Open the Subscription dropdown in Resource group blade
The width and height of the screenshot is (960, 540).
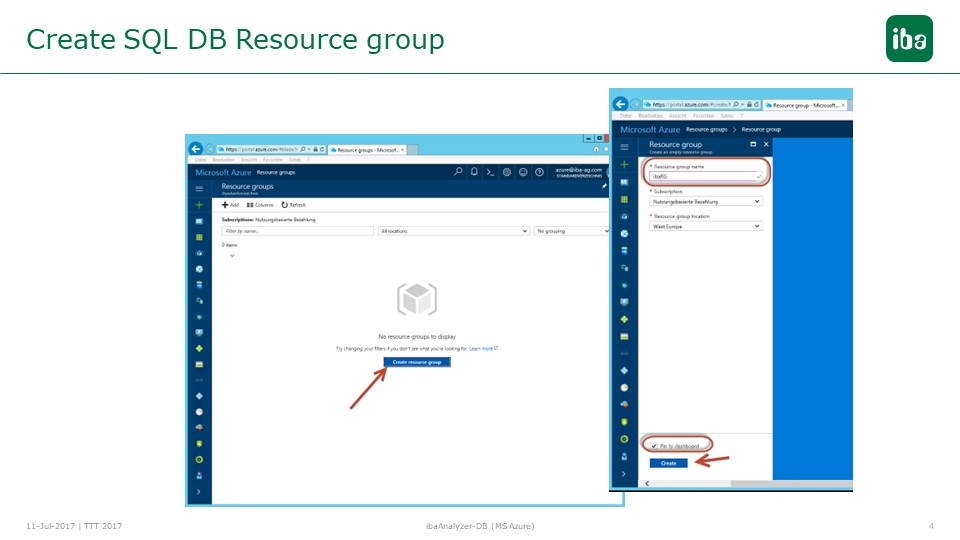click(706, 201)
